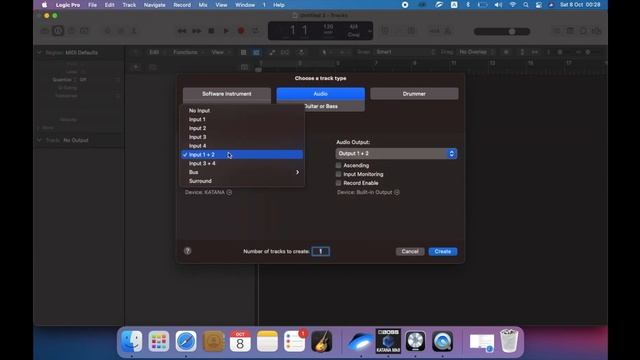Image resolution: width=640 pixels, height=360 pixels.
Task: Open the Apple Loops browser icon
Action: [x=583, y=31]
